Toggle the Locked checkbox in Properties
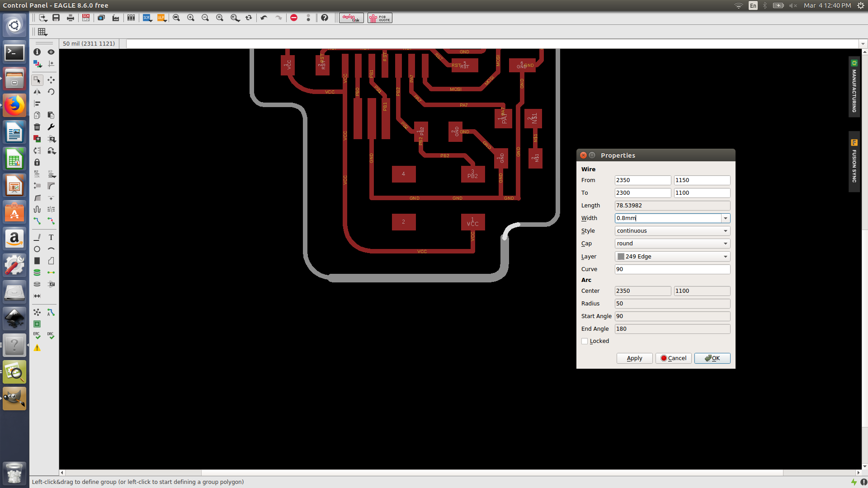The height and width of the screenshot is (488, 868). [x=585, y=341]
